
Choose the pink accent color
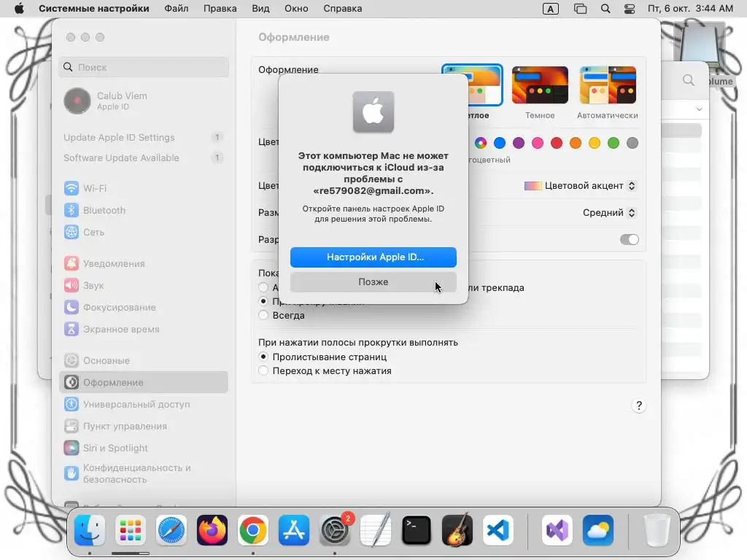538,143
